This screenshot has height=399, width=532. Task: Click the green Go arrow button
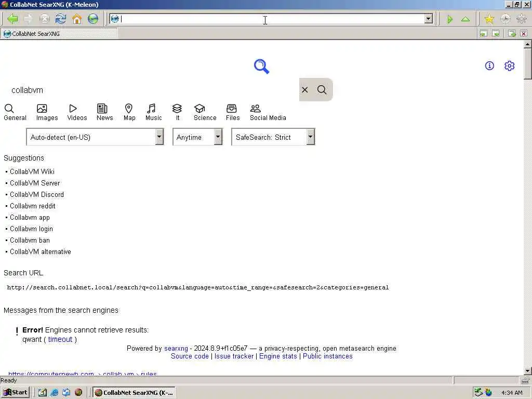[450, 19]
